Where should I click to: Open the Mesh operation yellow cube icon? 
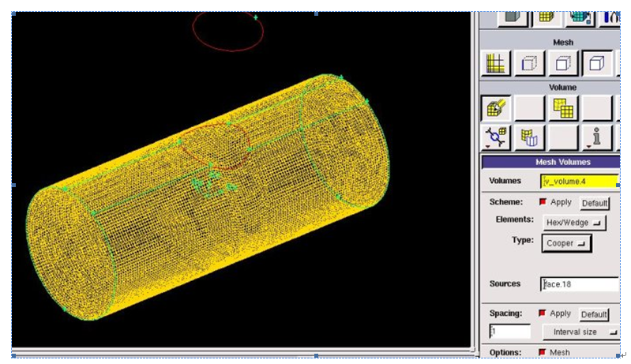point(546,15)
